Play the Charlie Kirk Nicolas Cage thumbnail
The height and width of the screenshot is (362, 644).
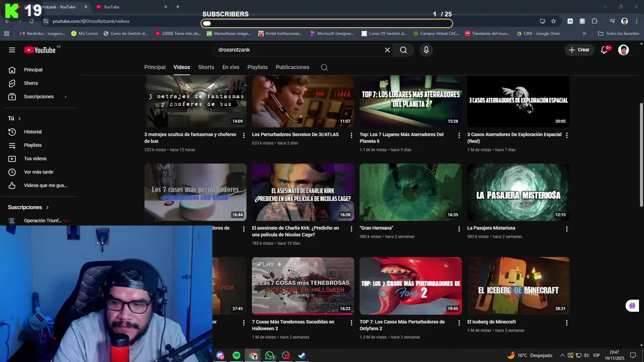[x=303, y=192]
